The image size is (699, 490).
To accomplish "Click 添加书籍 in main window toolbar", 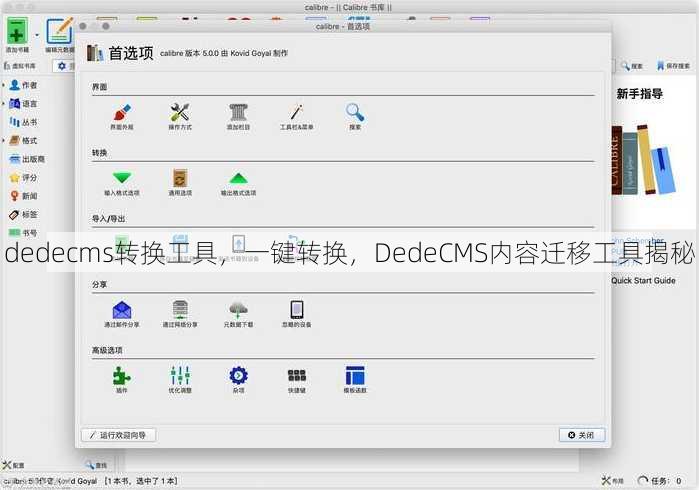I will pos(17,35).
